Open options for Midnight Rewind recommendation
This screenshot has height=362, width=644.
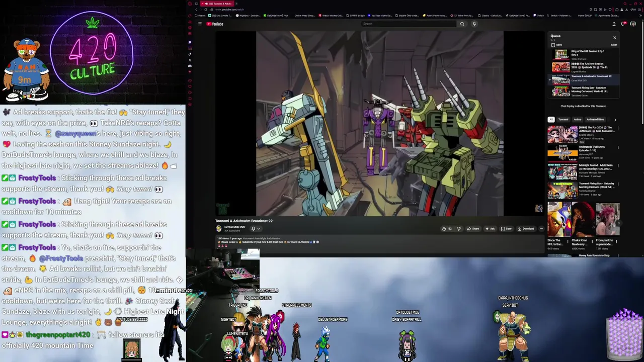click(x=618, y=165)
